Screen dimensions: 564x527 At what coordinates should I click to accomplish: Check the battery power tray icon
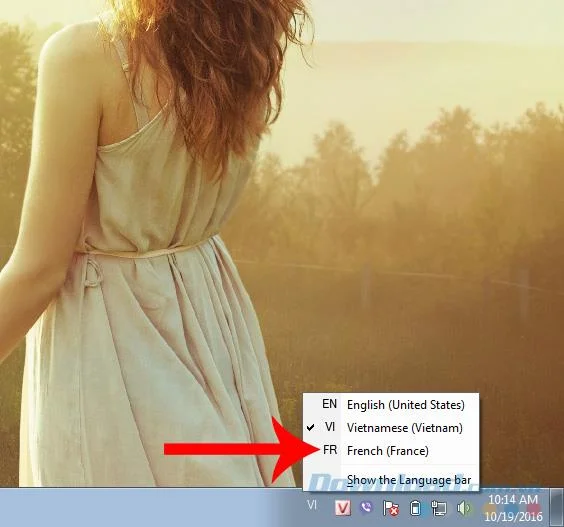point(415,508)
